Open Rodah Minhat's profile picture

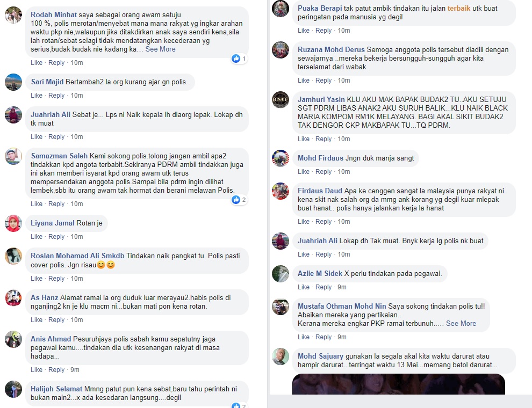click(x=13, y=15)
